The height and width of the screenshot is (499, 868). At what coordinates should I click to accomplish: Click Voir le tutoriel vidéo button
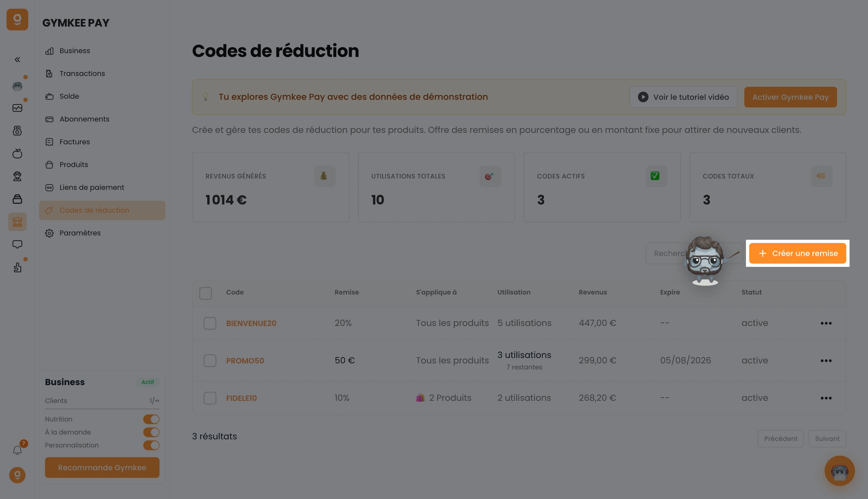(x=683, y=97)
